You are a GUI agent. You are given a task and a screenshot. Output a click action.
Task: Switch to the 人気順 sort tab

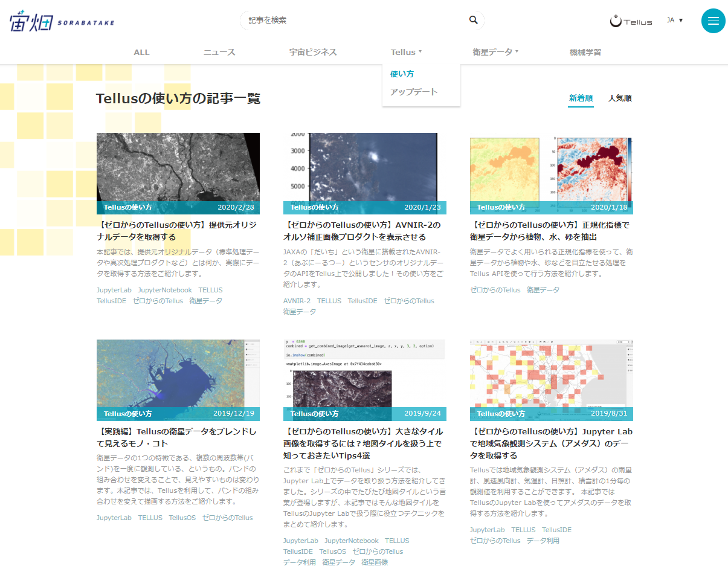click(x=620, y=98)
